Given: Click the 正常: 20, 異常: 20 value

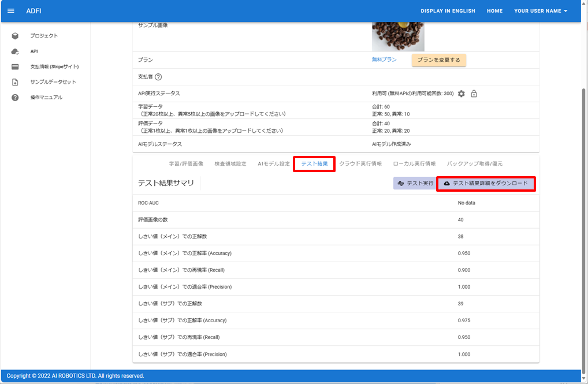Looking at the screenshot, I should click(x=391, y=131).
